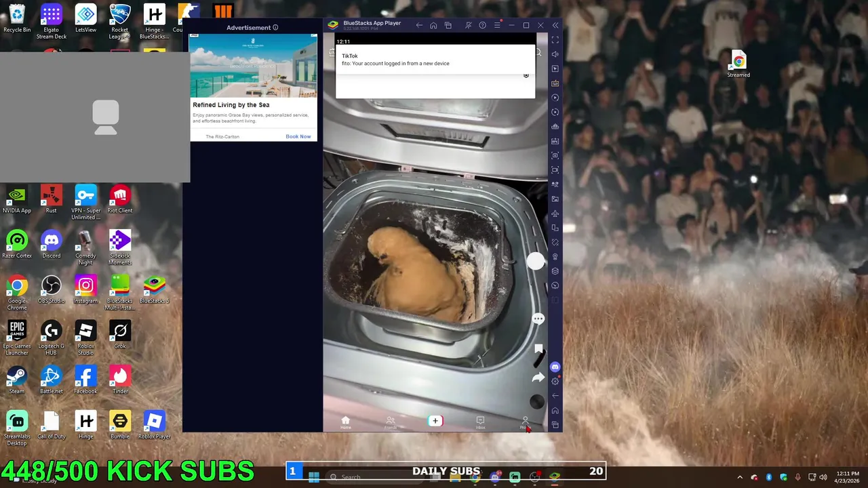Image resolution: width=868 pixels, height=488 pixels.
Task: Open BlueStacks Multi-Instance desktop icon
Action: click(120, 293)
